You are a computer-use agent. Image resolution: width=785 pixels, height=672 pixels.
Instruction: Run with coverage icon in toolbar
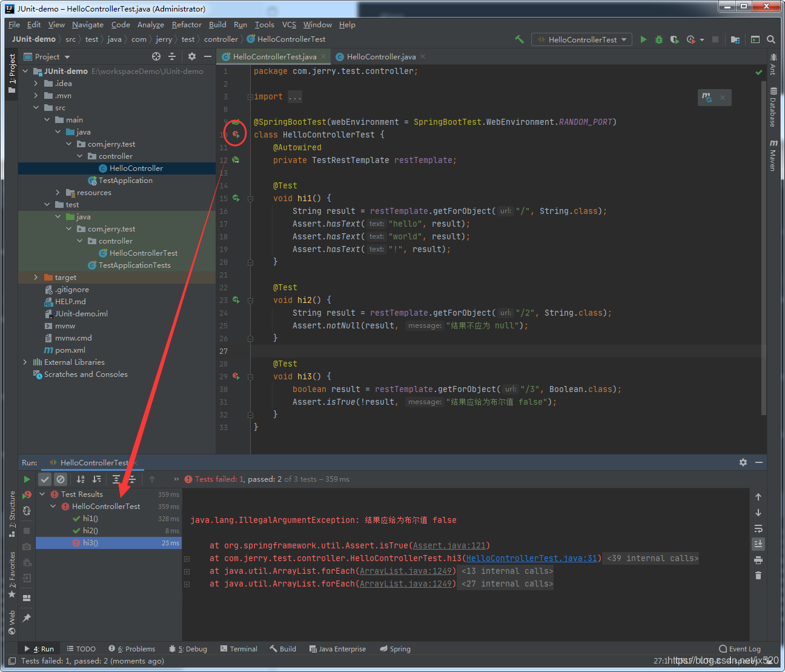click(x=675, y=39)
